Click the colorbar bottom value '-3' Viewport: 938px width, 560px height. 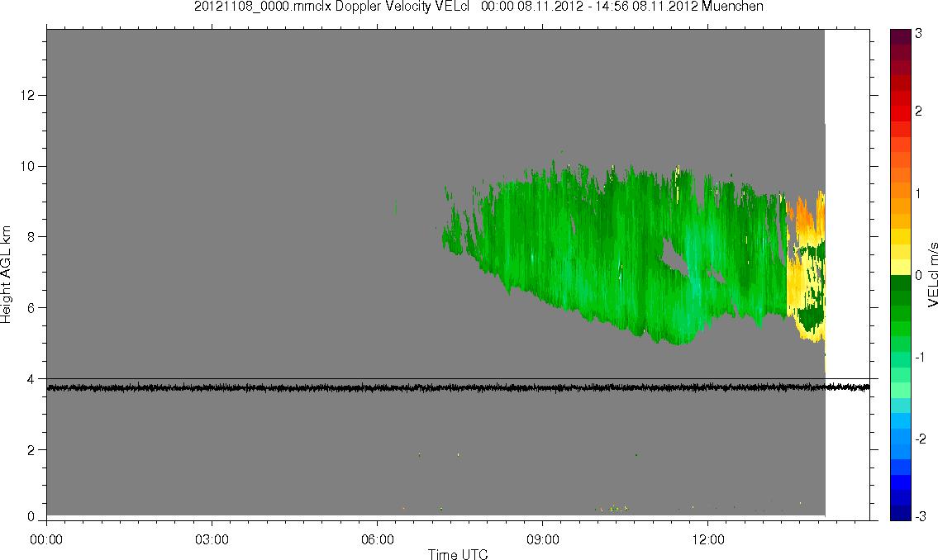point(921,516)
